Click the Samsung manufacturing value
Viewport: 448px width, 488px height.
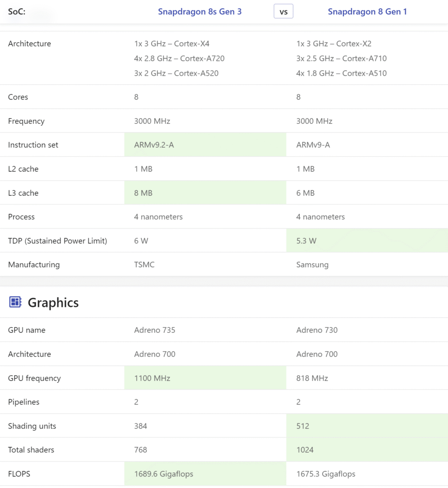click(312, 264)
